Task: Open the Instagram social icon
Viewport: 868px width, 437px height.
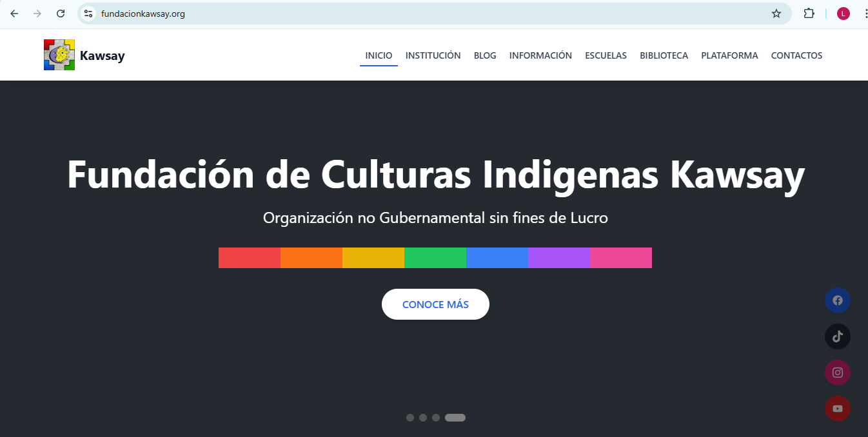Action: pyautogui.click(x=837, y=373)
